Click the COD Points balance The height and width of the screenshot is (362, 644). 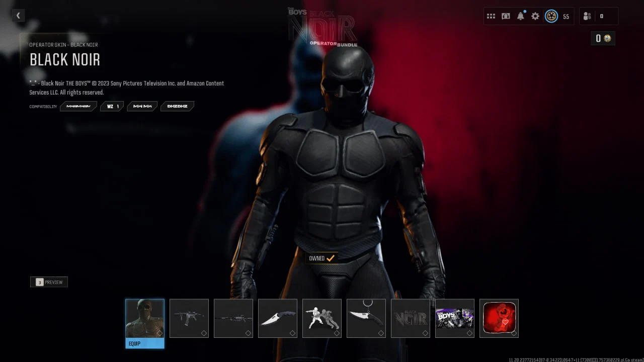[603, 38]
